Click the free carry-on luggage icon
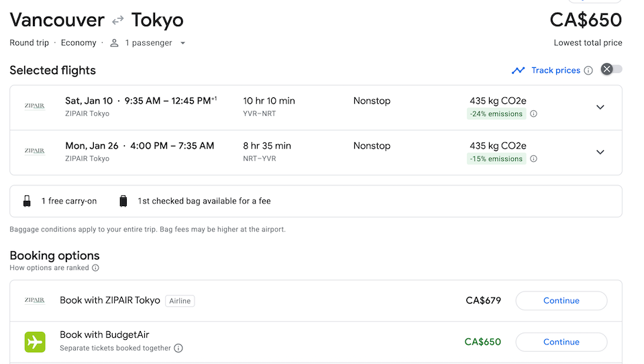 point(28,201)
